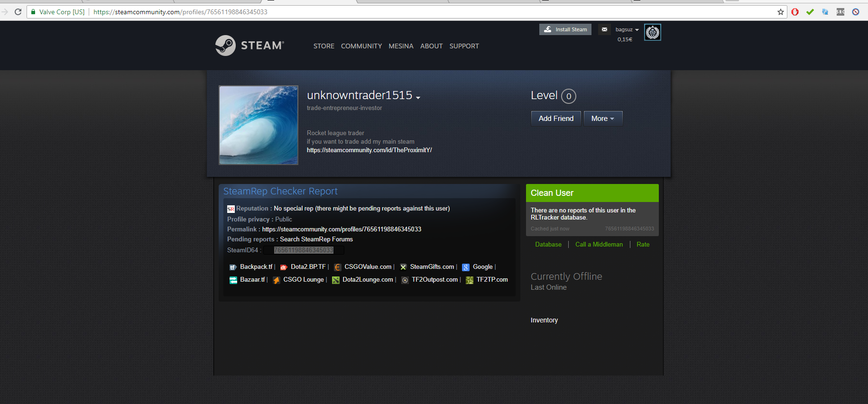Image resolution: width=868 pixels, height=404 pixels.
Task: Click the SteamRep SR reputation icon
Action: pyautogui.click(x=231, y=209)
